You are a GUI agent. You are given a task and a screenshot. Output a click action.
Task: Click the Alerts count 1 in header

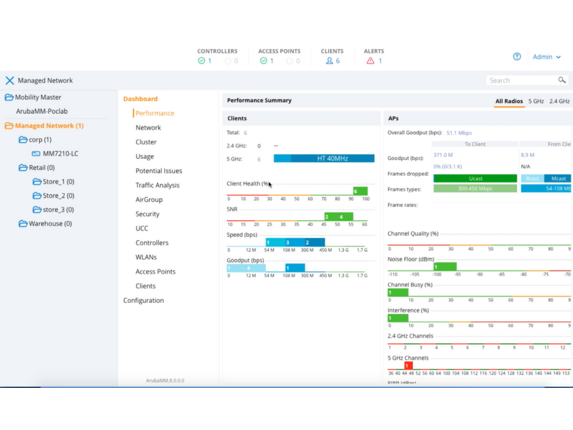tap(380, 61)
